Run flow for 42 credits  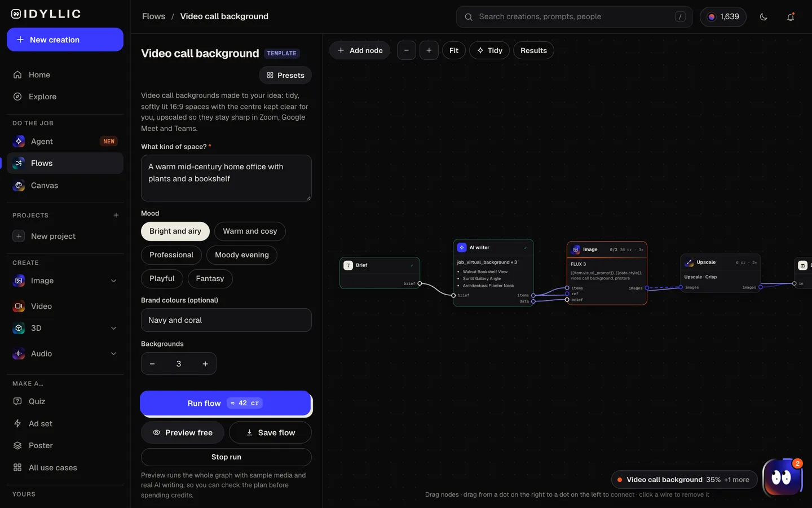(226, 403)
